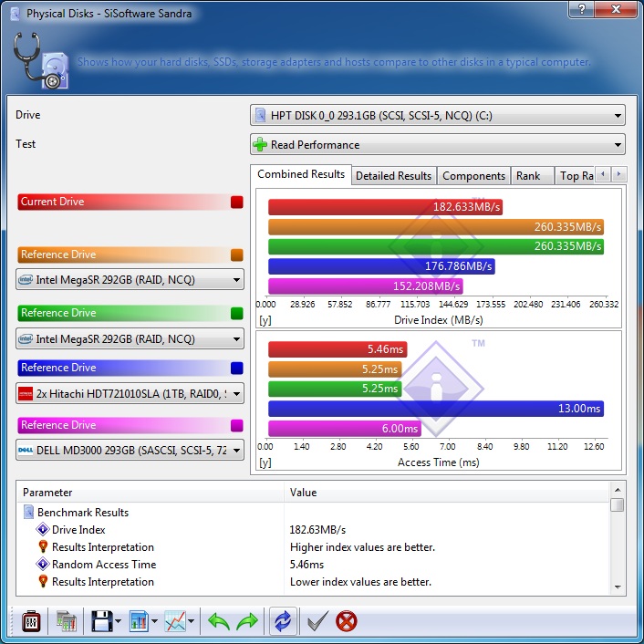Click the help question mark button
The image size is (644, 644).
coord(582,9)
